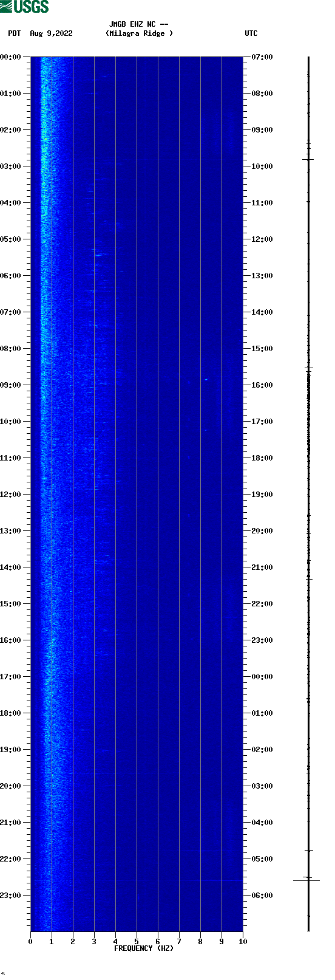Screen dimensions: 335x980
Task: Click the '0' frequency axis tick label
Action: pos(30,942)
